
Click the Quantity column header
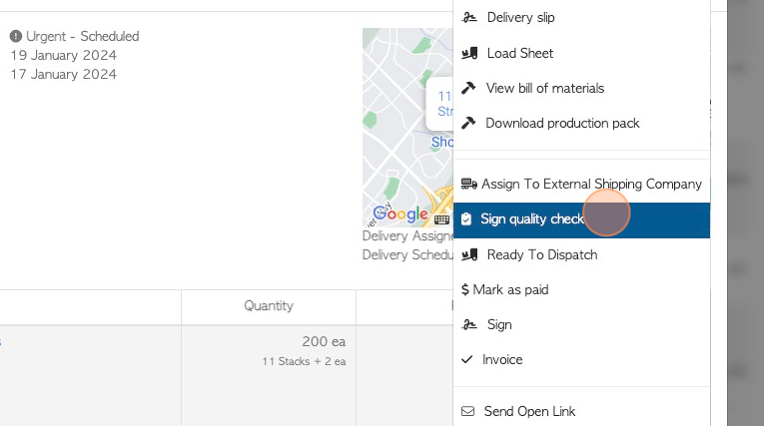[268, 306]
